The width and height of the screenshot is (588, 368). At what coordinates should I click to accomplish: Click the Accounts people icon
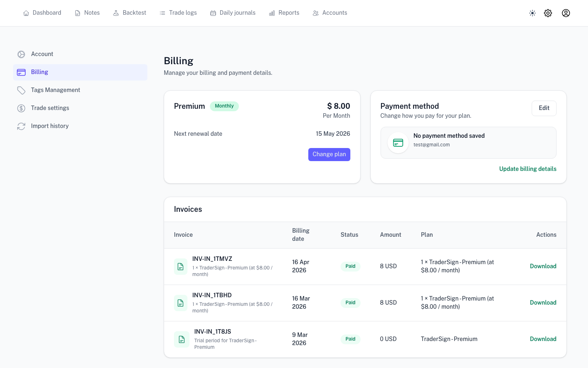[x=316, y=13]
